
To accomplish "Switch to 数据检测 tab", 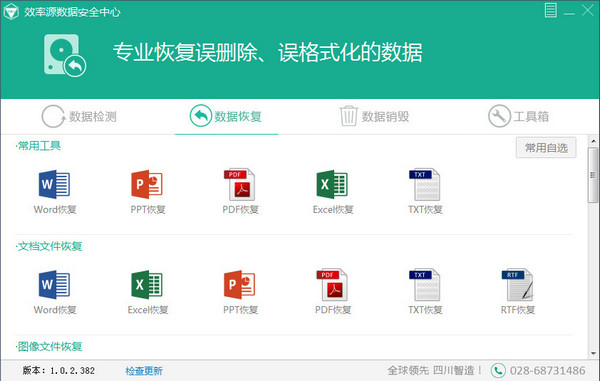I will [79, 116].
